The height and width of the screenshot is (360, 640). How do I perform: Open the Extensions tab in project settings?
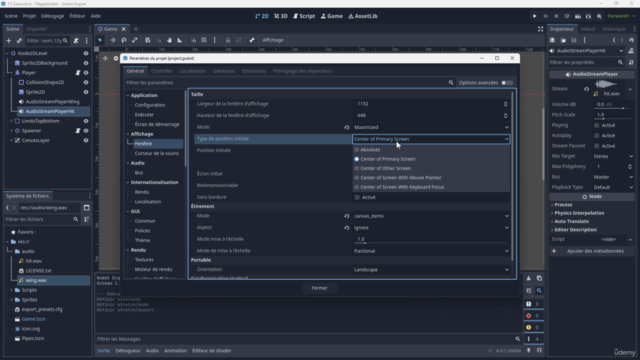pos(254,71)
